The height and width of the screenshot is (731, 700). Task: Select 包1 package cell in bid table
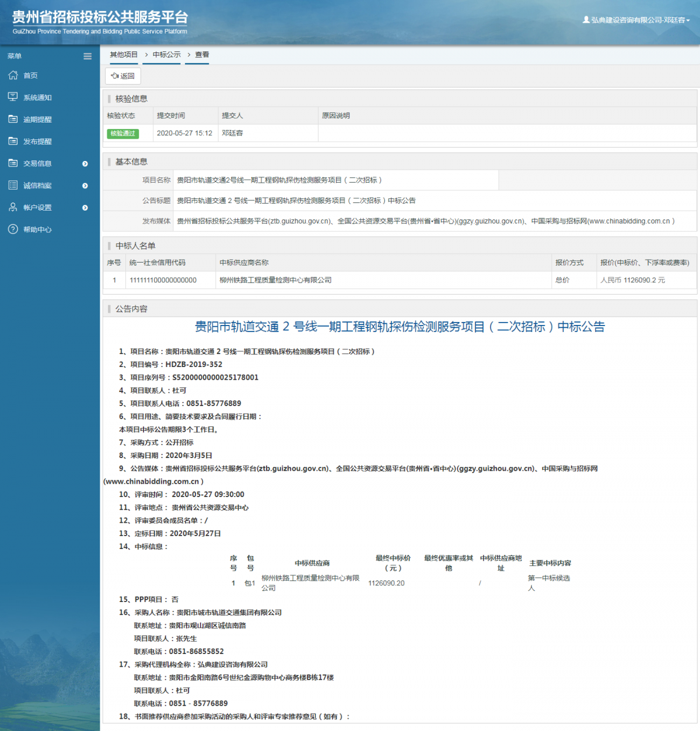click(x=250, y=583)
